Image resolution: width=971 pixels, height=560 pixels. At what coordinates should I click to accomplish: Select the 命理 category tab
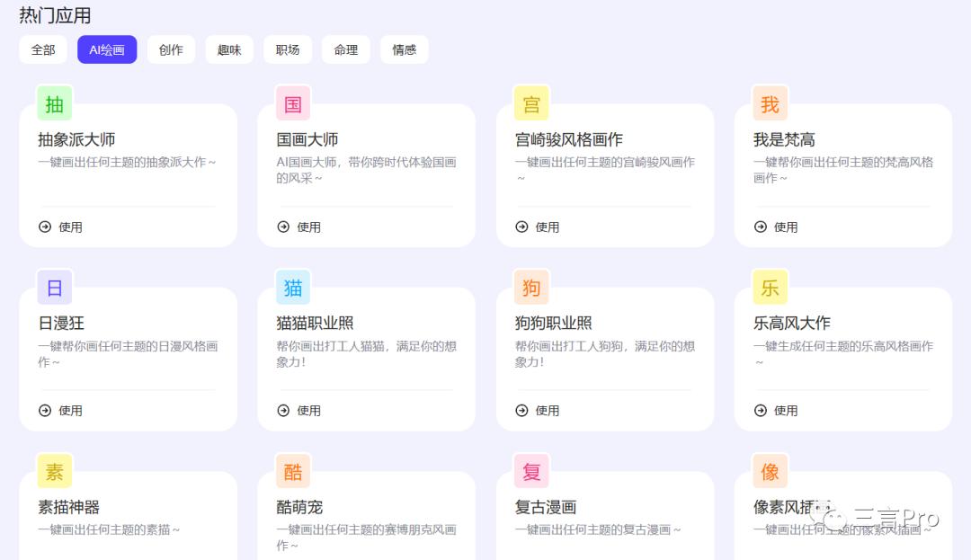[346, 49]
